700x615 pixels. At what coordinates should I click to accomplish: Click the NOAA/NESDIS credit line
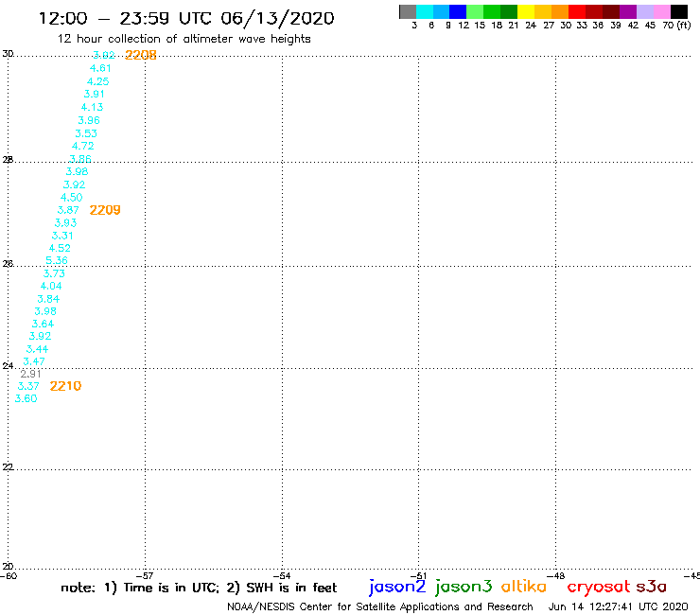tap(380, 607)
